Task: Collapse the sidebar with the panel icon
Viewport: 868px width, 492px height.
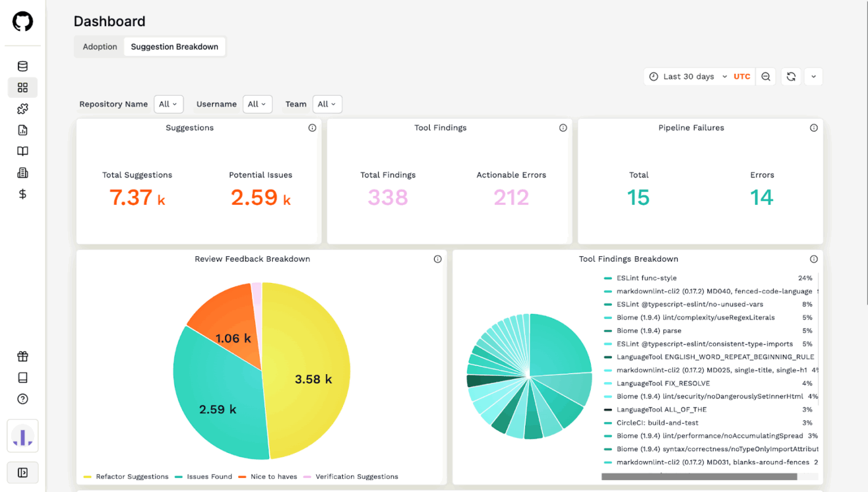Action: point(22,472)
